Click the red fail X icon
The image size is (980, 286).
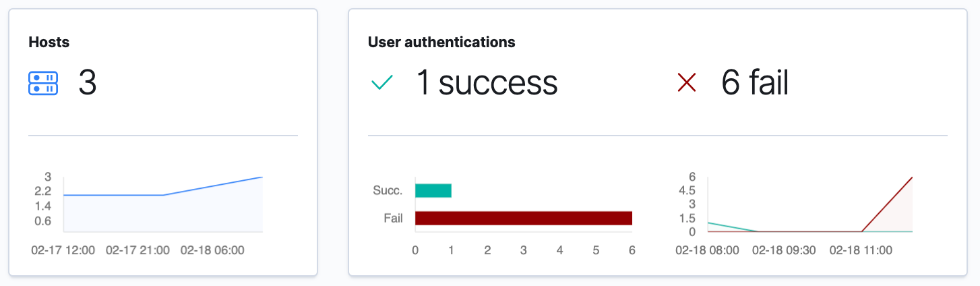tap(686, 84)
